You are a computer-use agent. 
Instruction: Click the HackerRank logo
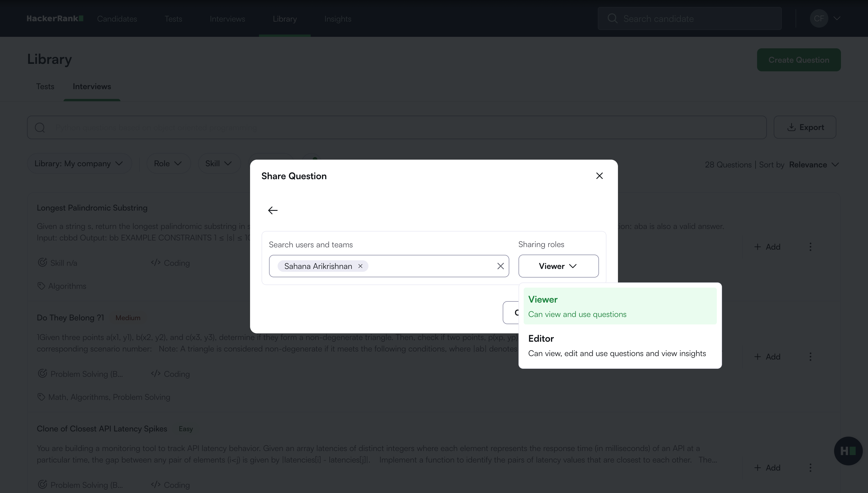(55, 19)
